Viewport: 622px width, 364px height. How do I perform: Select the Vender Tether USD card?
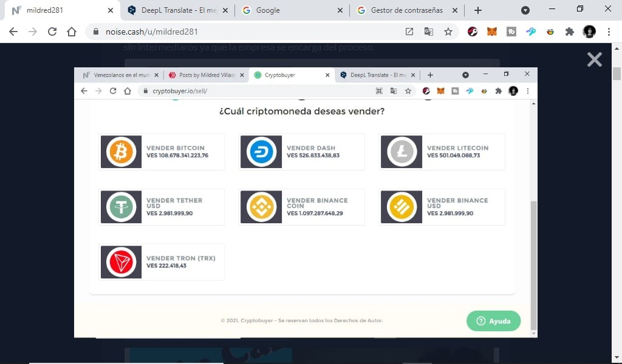pos(162,207)
